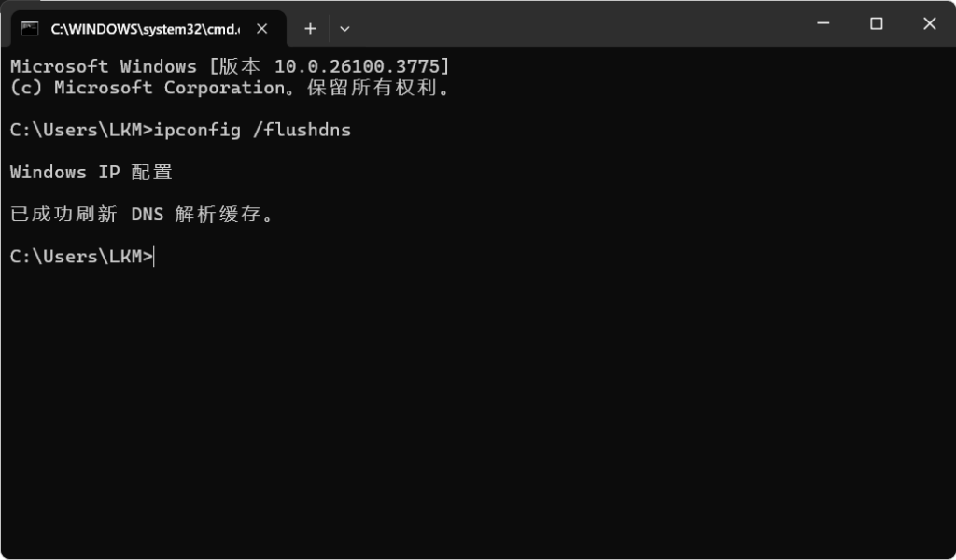Close the terminal window
Image resolution: width=956 pixels, height=560 pixels.
pos(929,24)
